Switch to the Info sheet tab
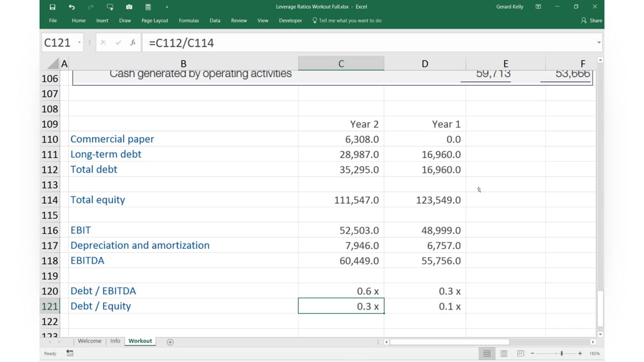Viewport: 644px width, 362px height. (115, 341)
